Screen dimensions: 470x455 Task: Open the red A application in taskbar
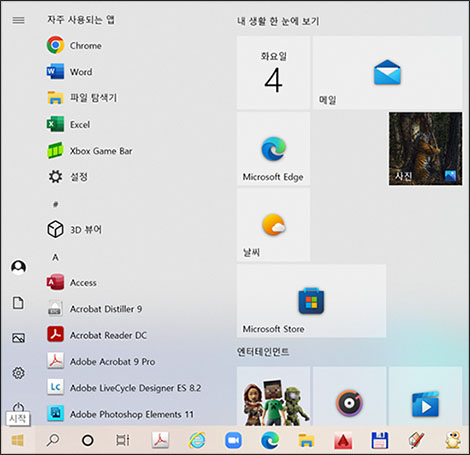pyautogui.click(x=343, y=440)
